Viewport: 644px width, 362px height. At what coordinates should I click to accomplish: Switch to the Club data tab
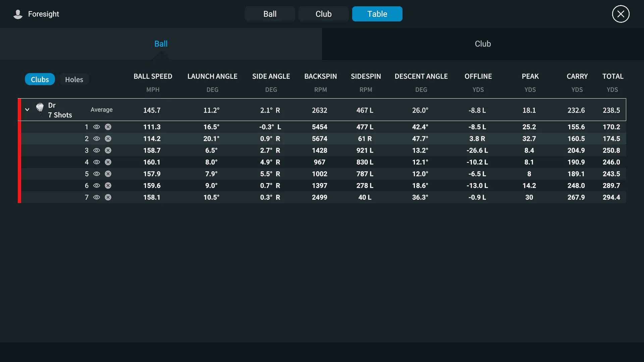coord(483,44)
